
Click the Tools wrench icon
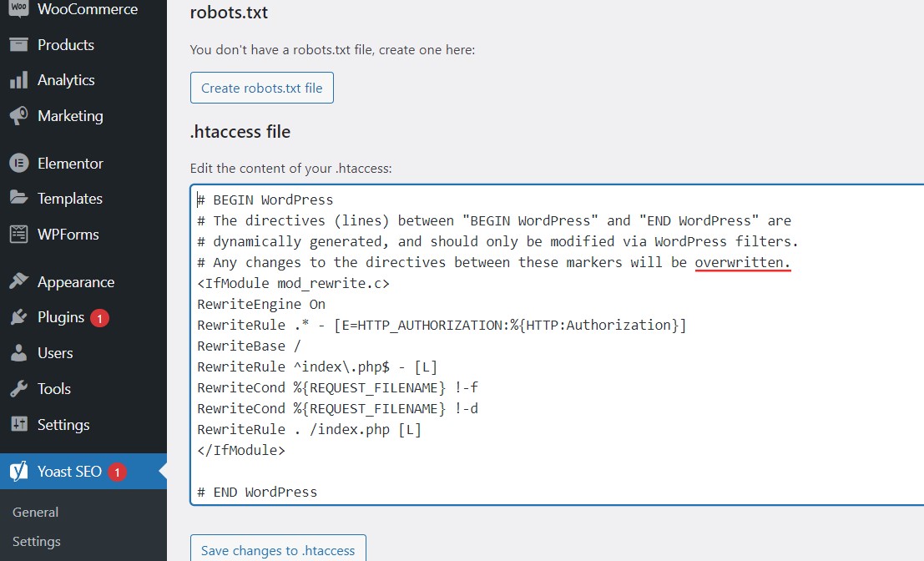point(19,389)
